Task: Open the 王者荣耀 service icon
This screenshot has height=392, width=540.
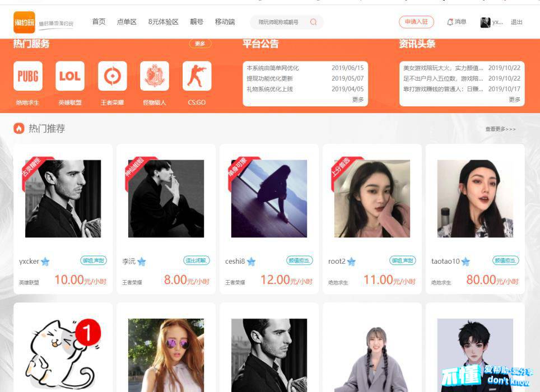Action: [112, 76]
